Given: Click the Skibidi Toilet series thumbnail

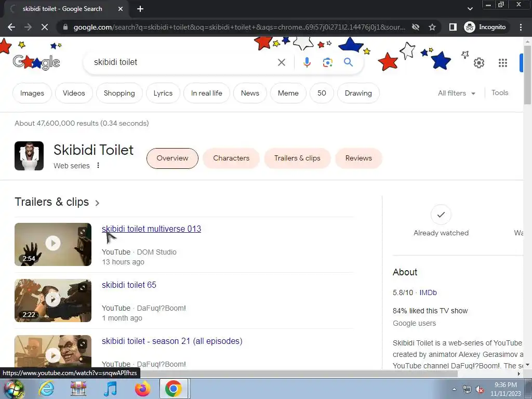Looking at the screenshot, I should tap(29, 156).
